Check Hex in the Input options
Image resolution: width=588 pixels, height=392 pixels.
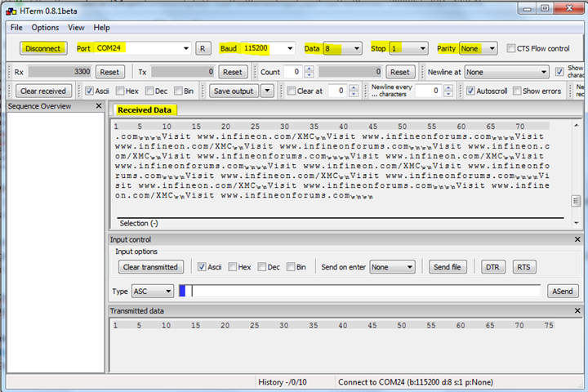(234, 267)
